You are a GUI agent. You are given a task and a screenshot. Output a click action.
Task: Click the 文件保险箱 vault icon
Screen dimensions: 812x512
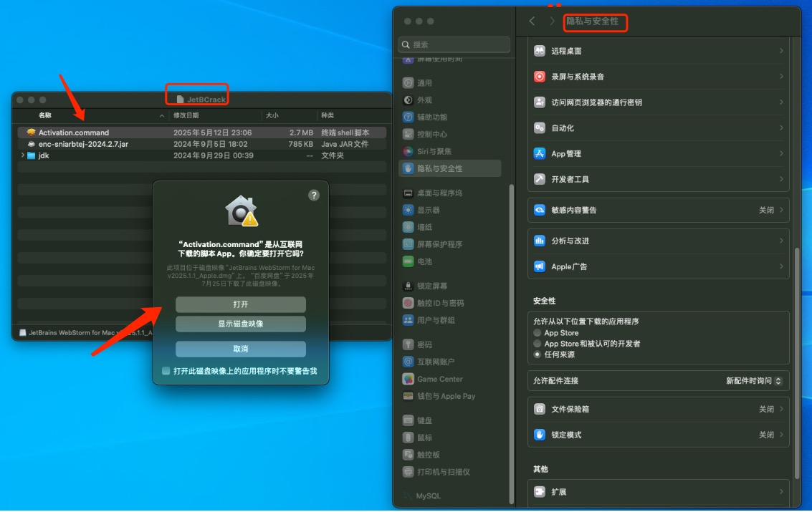[x=540, y=409]
